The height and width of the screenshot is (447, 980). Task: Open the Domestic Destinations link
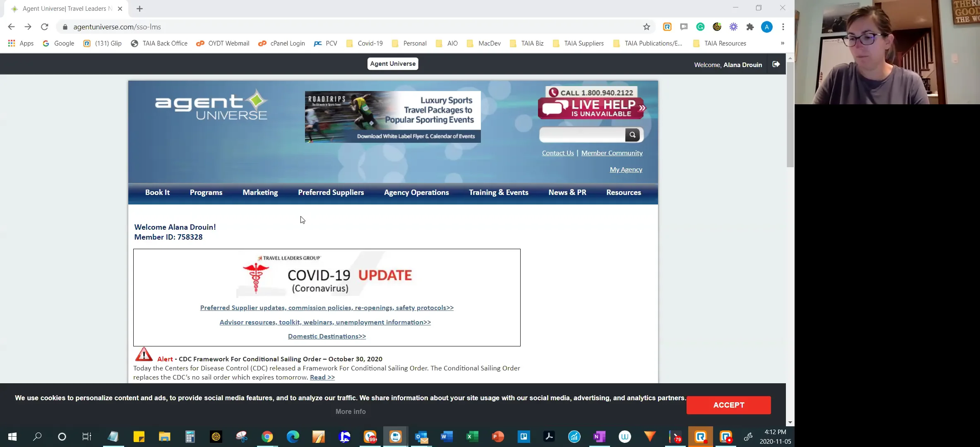tap(327, 336)
